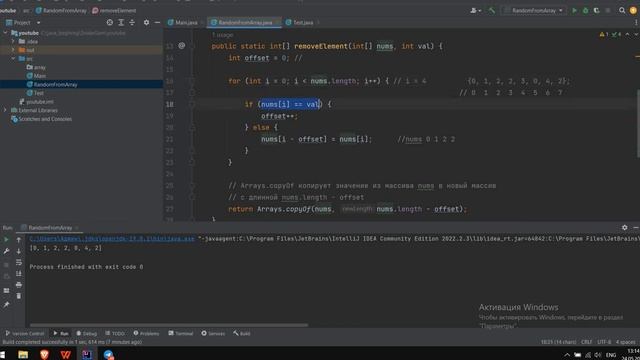The image size is (640, 360).
Task: Toggle scroll to end in Run console
Action: [x=19, y=273]
